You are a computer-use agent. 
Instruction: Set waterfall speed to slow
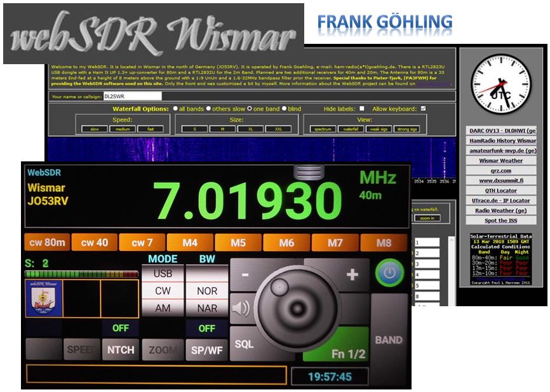(x=95, y=129)
